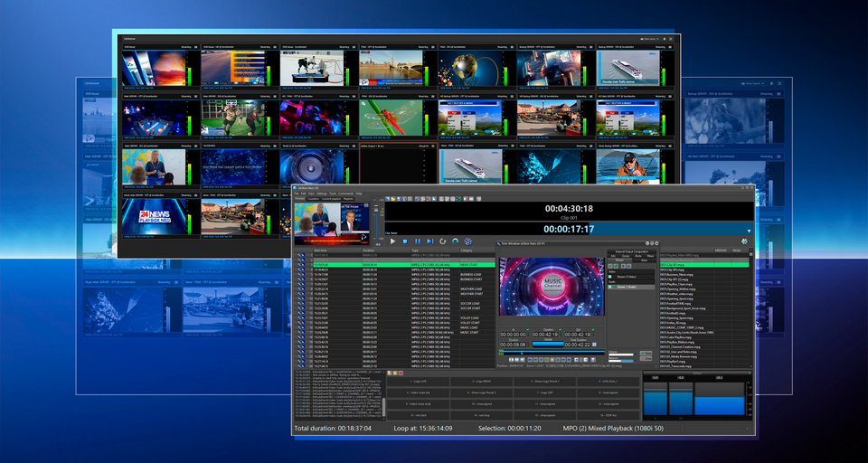This screenshot has height=463, width=868.
Task: Trigger the '2 - Logo NEWS' button
Action: (x=482, y=383)
